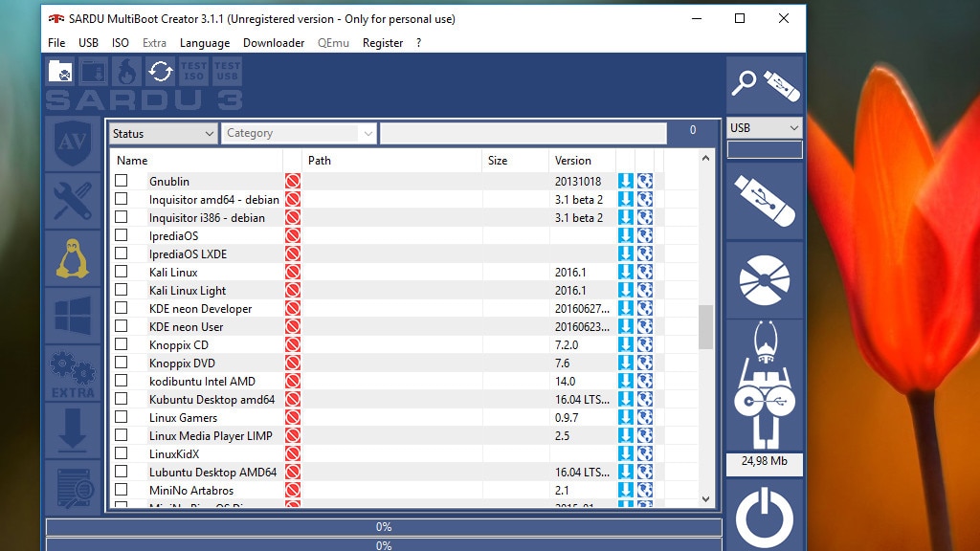
Task: Open the Utility tools wrench category
Action: pyautogui.click(x=73, y=201)
